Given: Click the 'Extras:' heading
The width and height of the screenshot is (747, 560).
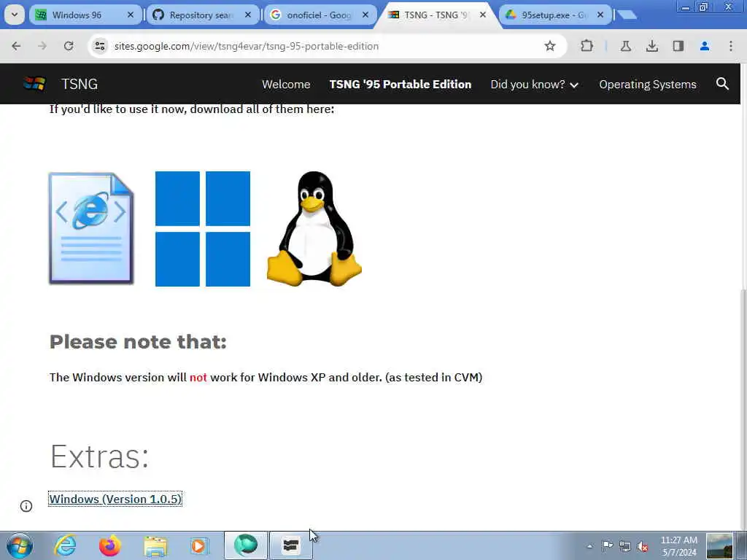Looking at the screenshot, I should [x=99, y=456].
